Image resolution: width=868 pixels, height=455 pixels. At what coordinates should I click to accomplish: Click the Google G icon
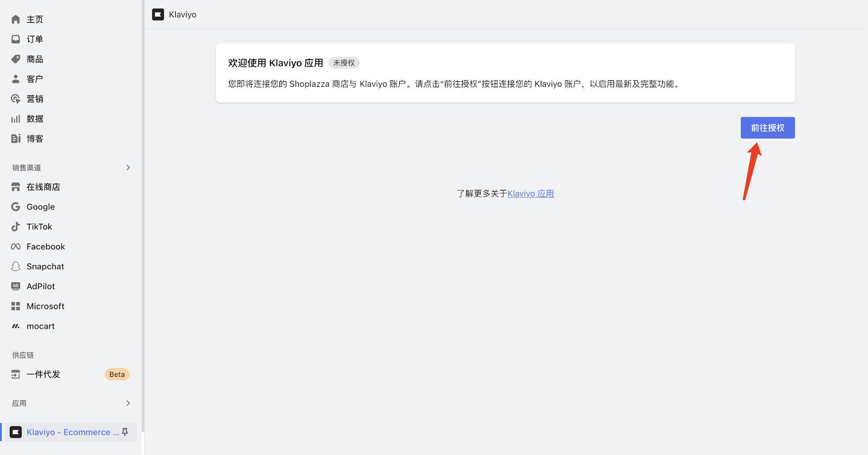pyautogui.click(x=16, y=207)
